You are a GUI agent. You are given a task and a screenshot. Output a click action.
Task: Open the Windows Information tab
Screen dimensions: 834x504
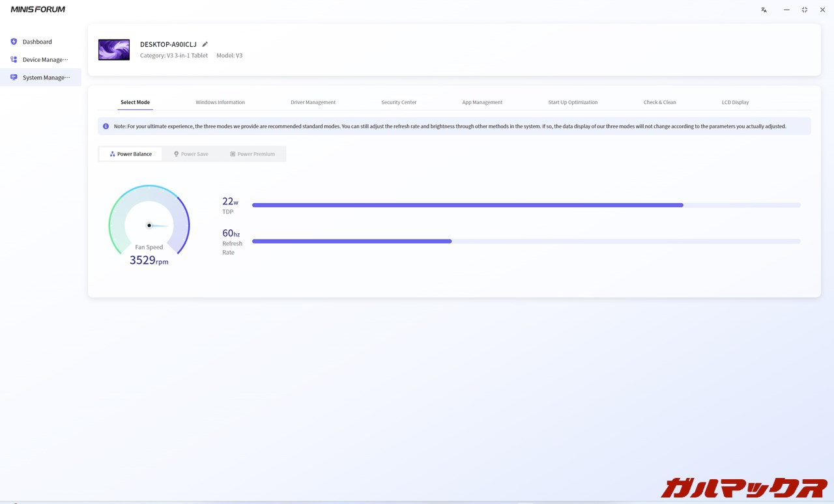point(220,102)
